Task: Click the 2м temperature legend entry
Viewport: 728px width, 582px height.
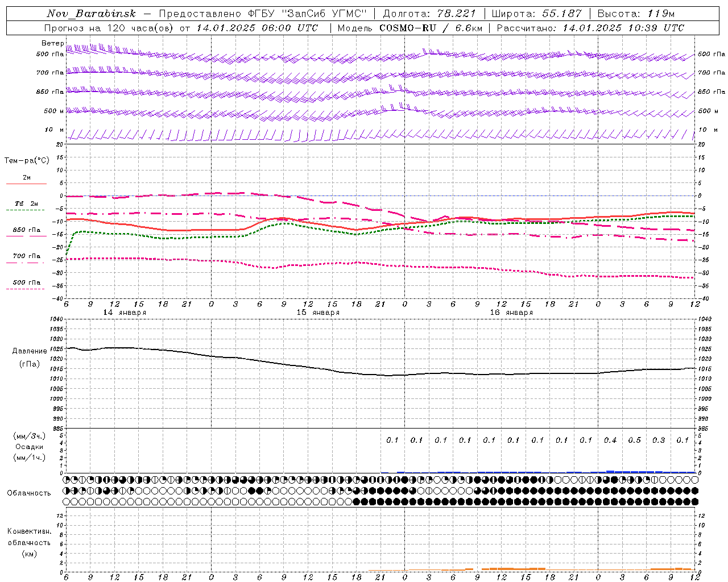Action: 27,178
